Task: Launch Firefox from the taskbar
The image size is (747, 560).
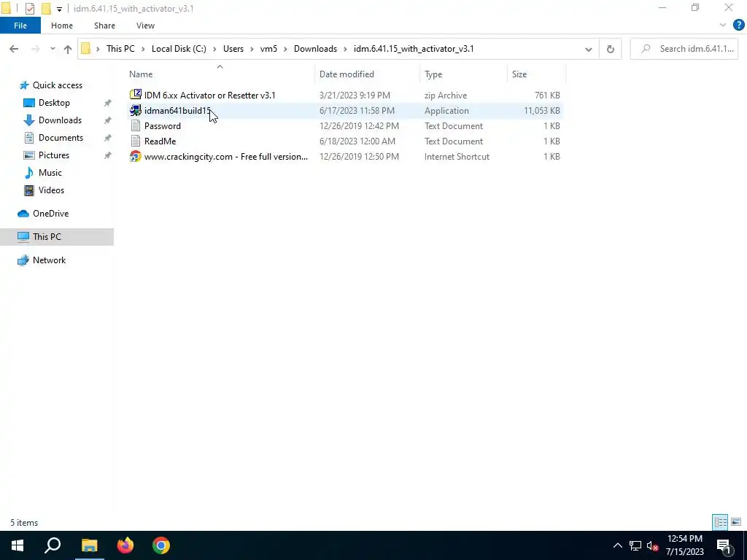Action: [x=125, y=545]
